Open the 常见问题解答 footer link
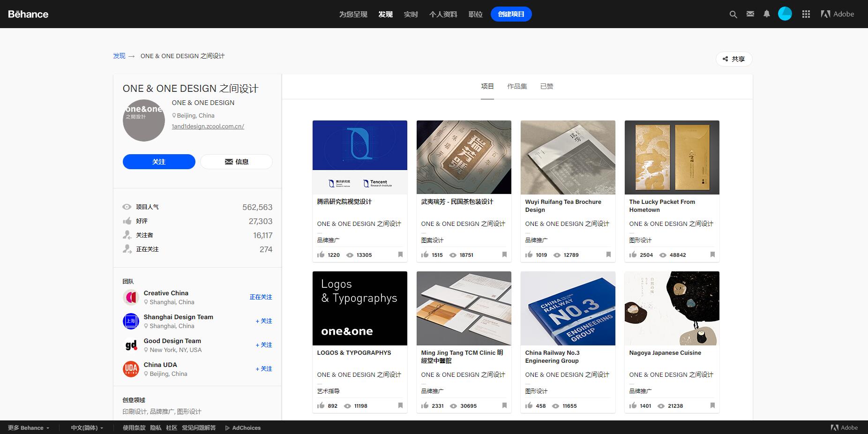This screenshot has width=868, height=434. pyautogui.click(x=199, y=428)
